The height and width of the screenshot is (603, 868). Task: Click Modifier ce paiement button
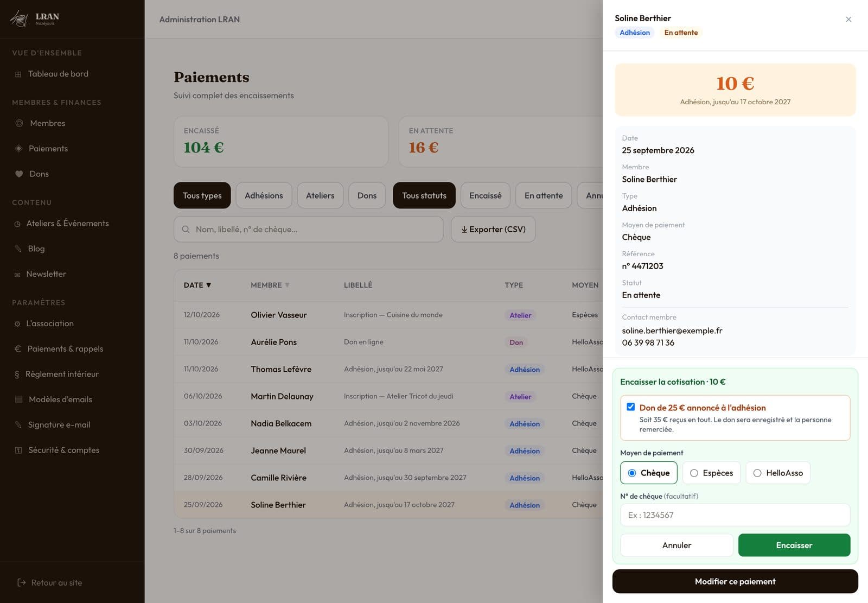click(735, 581)
